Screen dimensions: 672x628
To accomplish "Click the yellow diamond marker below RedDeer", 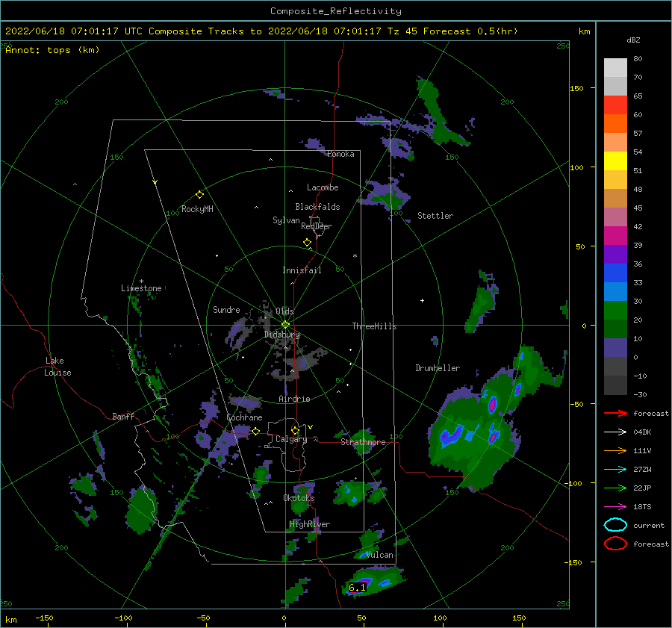I will 307,243.
